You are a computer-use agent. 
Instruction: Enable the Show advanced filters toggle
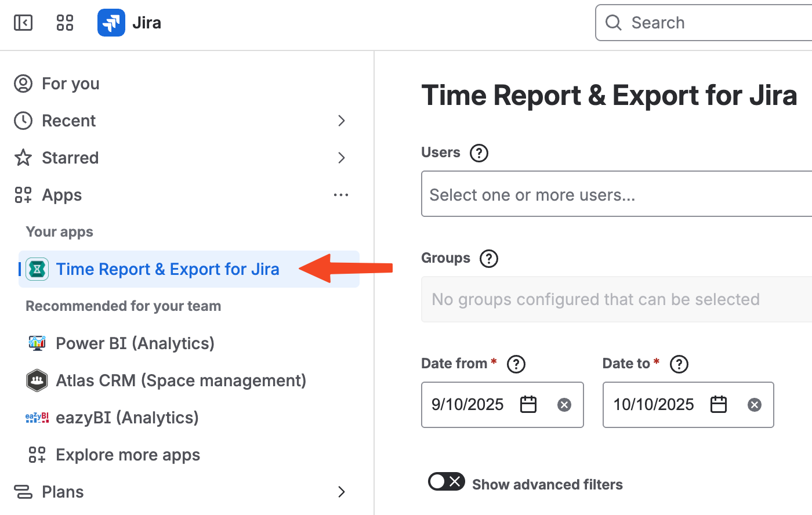[446, 481]
